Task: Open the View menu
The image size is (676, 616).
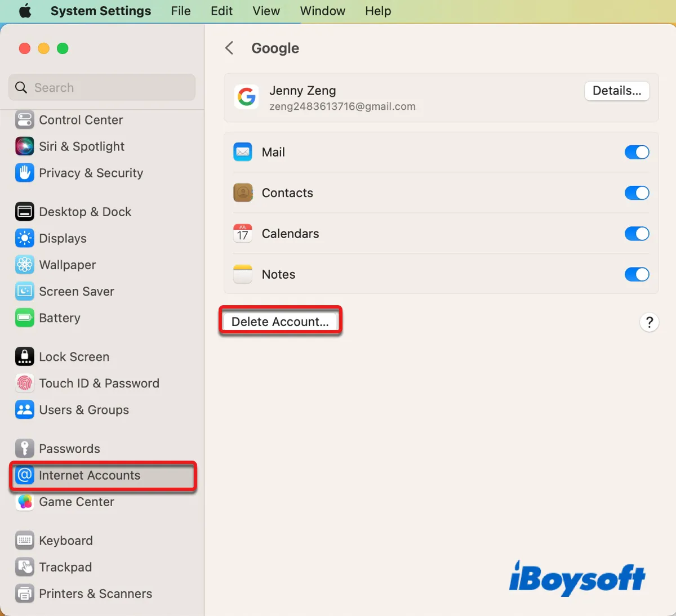Action: click(x=266, y=11)
